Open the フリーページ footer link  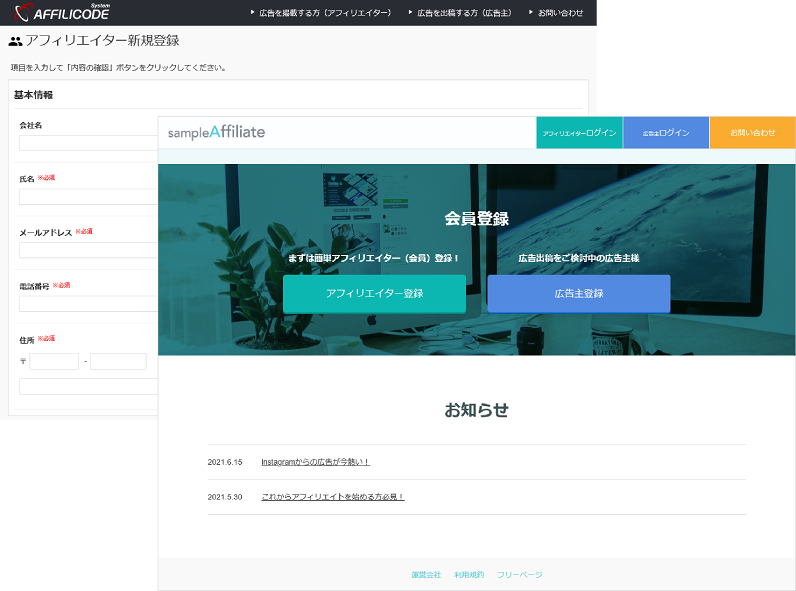519,575
